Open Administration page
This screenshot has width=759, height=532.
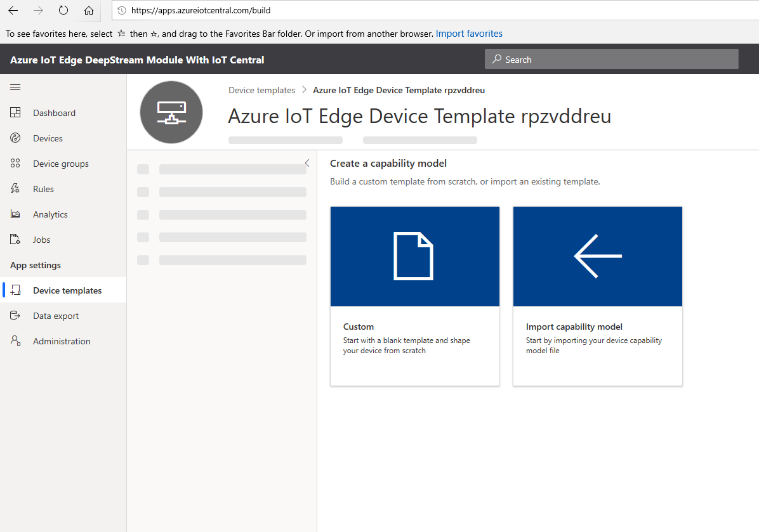pos(62,341)
